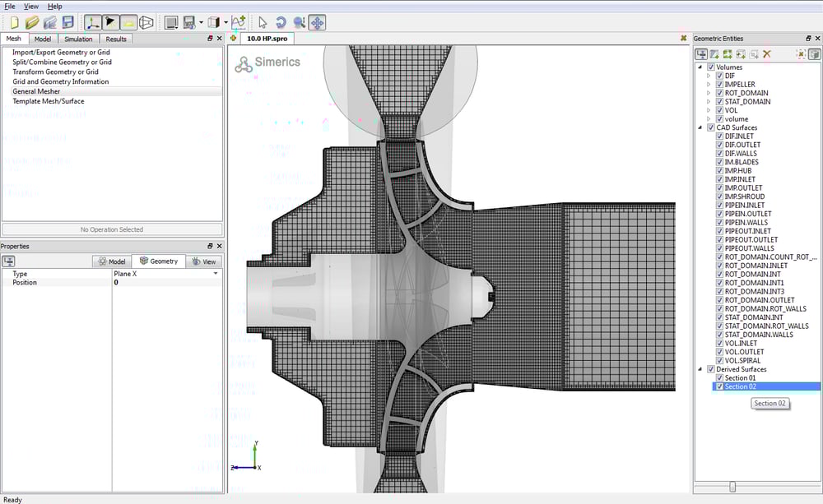Click the brown X delete icon in Geometric Entities
823x504 pixels.
pos(767,53)
